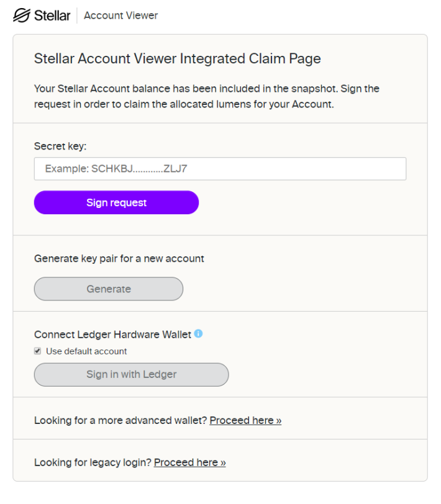Open the Account Viewer header title
This screenshot has width=441, height=504.
coord(120,16)
